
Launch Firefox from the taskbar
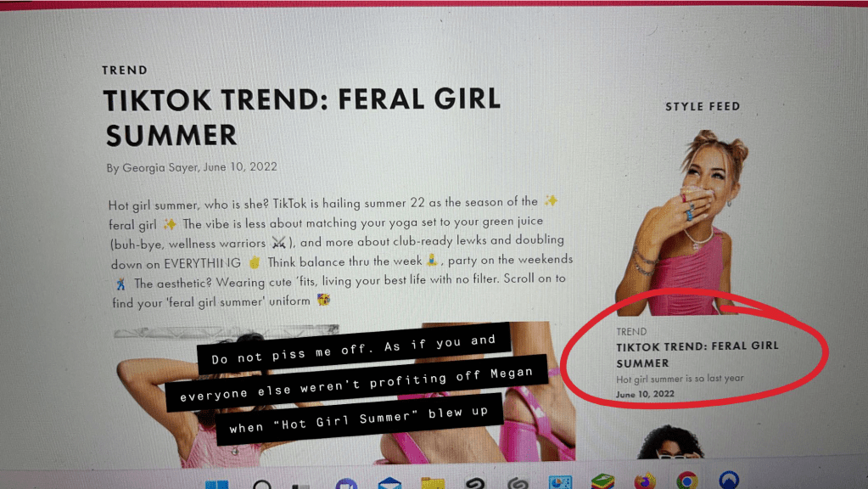pyautogui.click(x=645, y=481)
